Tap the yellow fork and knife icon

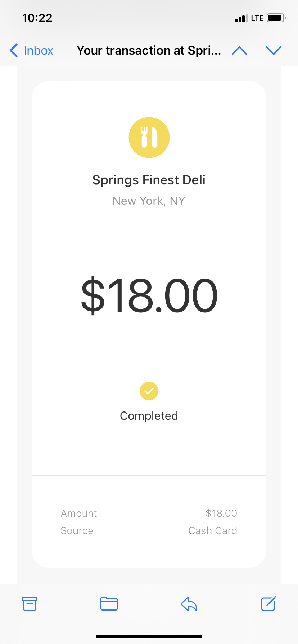[149, 137]
